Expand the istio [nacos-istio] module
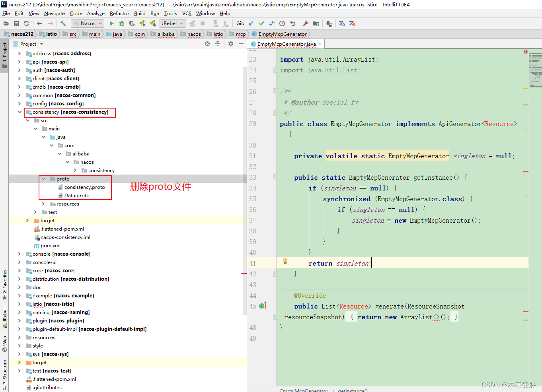 (x=19, y=304)
